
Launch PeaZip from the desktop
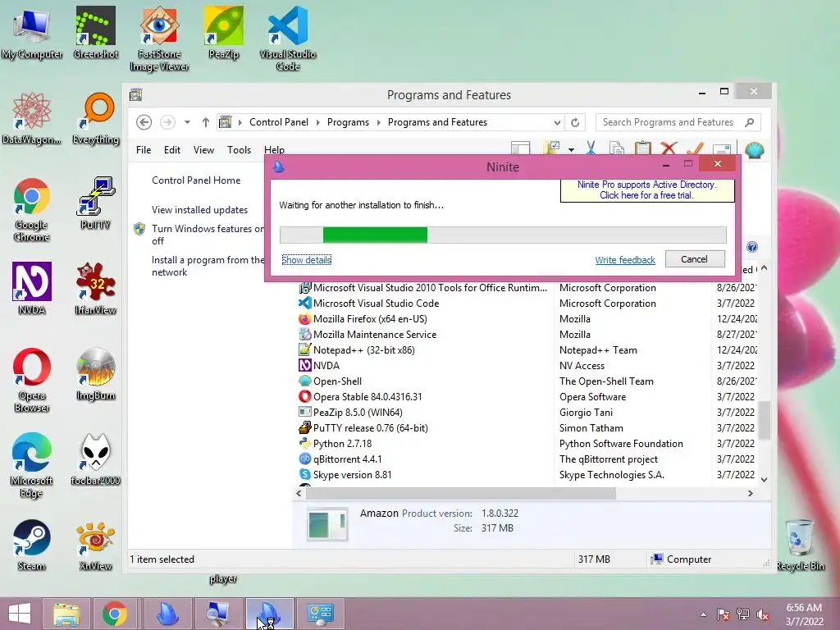click(223, 32)
